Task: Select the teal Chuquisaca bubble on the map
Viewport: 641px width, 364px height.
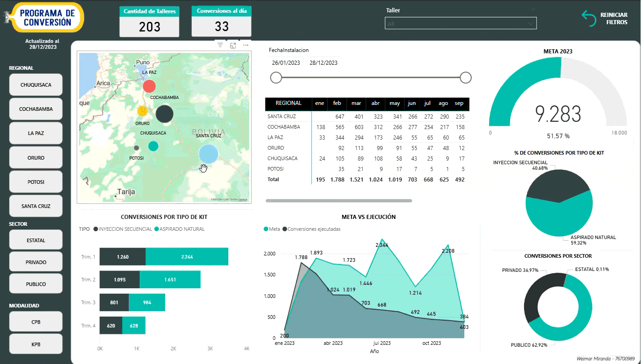Action: (x=153, y=146)
